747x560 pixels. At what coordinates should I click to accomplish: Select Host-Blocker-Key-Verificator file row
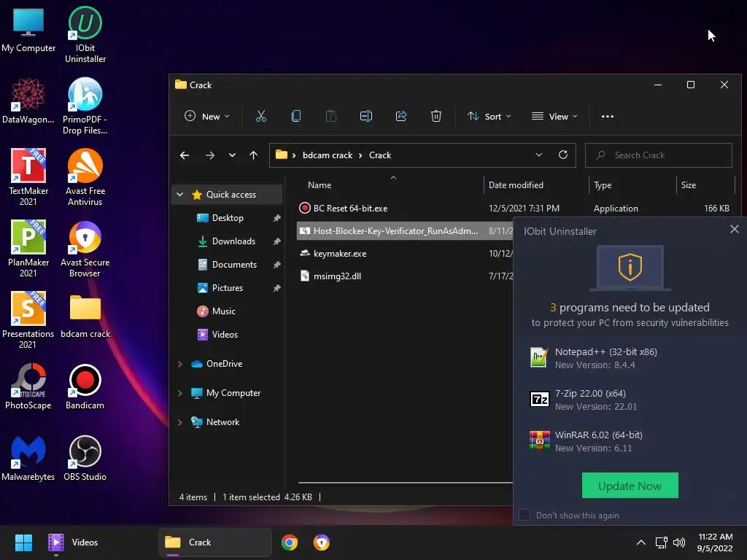[405, 231]
